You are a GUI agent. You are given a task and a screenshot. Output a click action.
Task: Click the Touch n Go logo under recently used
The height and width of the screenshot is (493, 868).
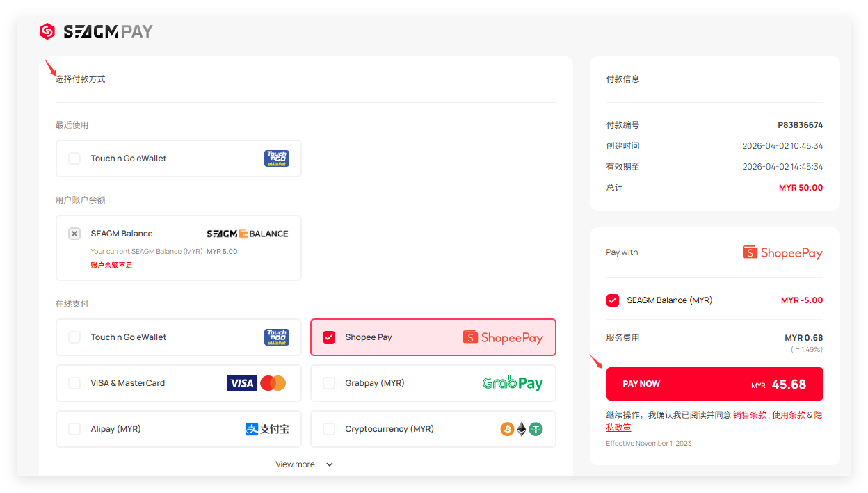click(276, 159)
